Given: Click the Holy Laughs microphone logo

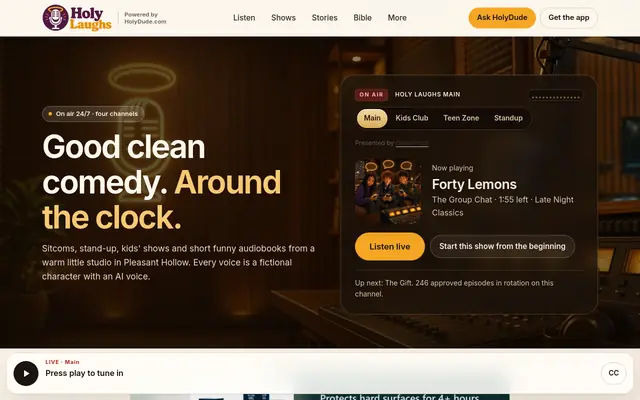Looking at the screenshot, I should 77,18.
